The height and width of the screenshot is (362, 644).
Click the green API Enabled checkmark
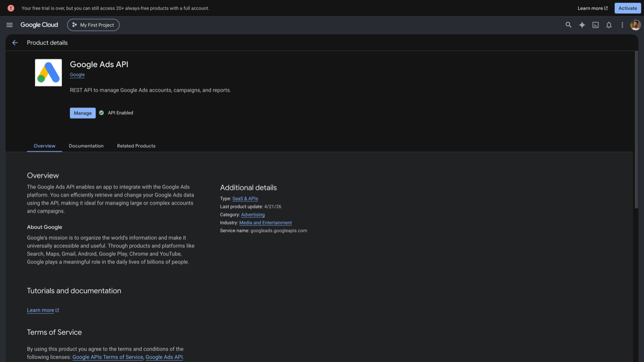click(102, 113)
